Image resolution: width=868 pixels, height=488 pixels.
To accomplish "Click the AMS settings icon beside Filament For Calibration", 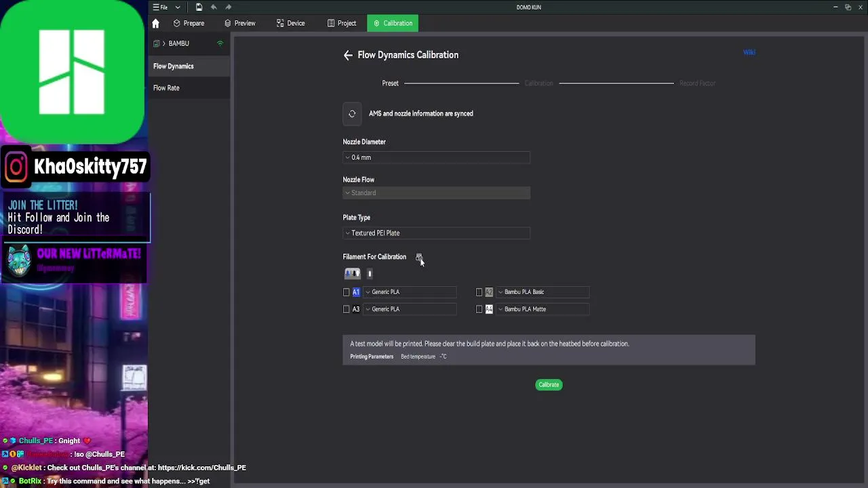I will pyautogui.click(x=418, y=257).
